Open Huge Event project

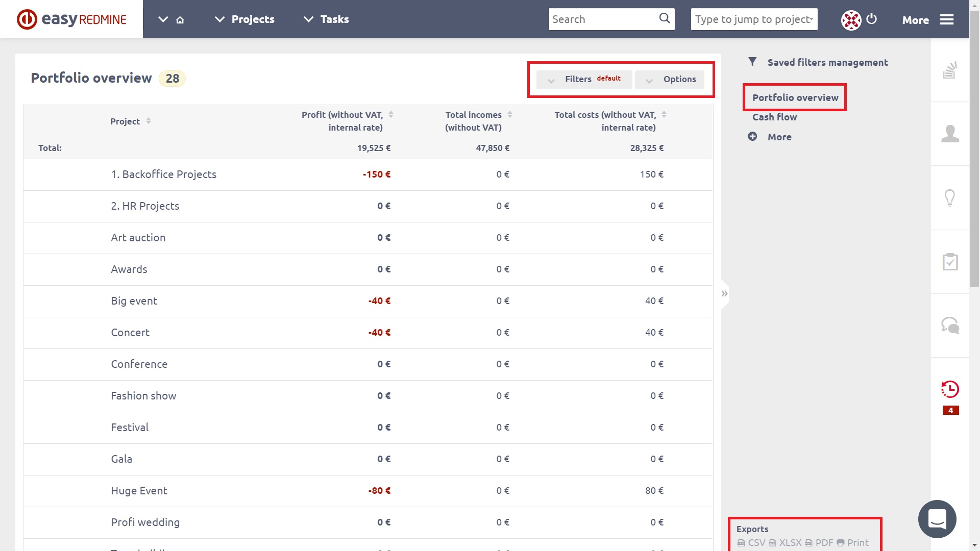point(139,491)
